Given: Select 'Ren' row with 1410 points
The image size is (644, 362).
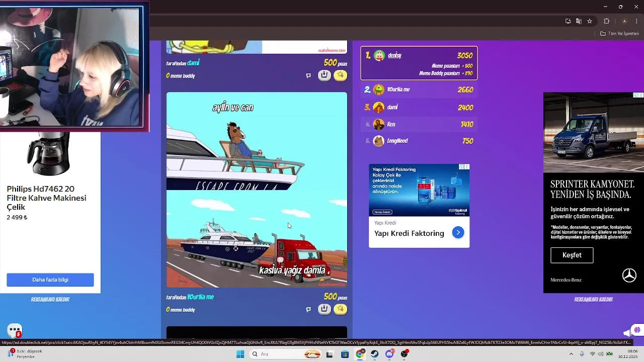Looking at the screenshot, I should click(419, 124).
